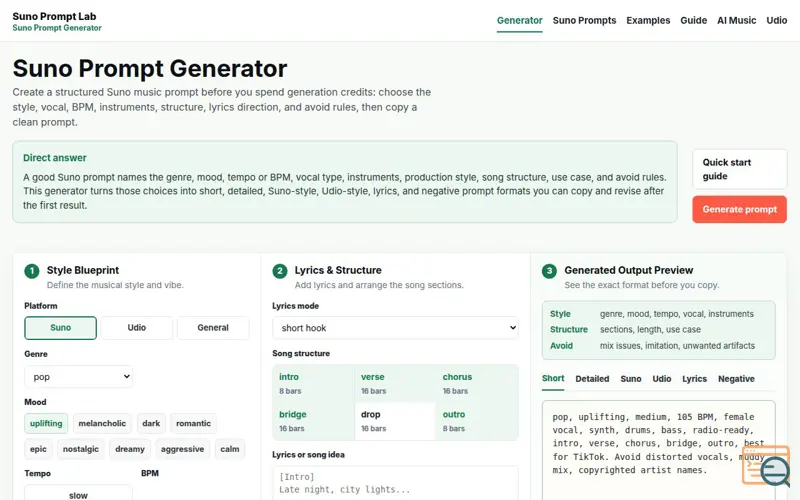Switch to the Udio output tab
The image size is (800, 500).
click(662, 379)
